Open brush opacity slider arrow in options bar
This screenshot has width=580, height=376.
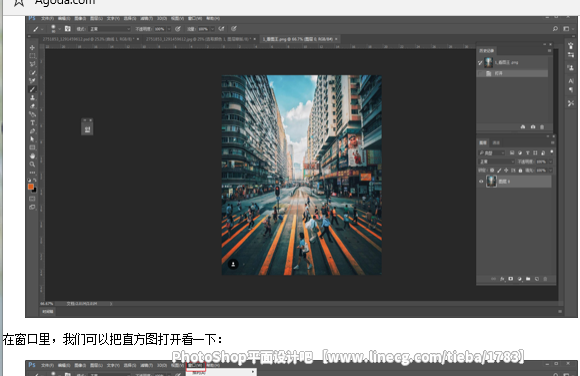click(169, 29)
